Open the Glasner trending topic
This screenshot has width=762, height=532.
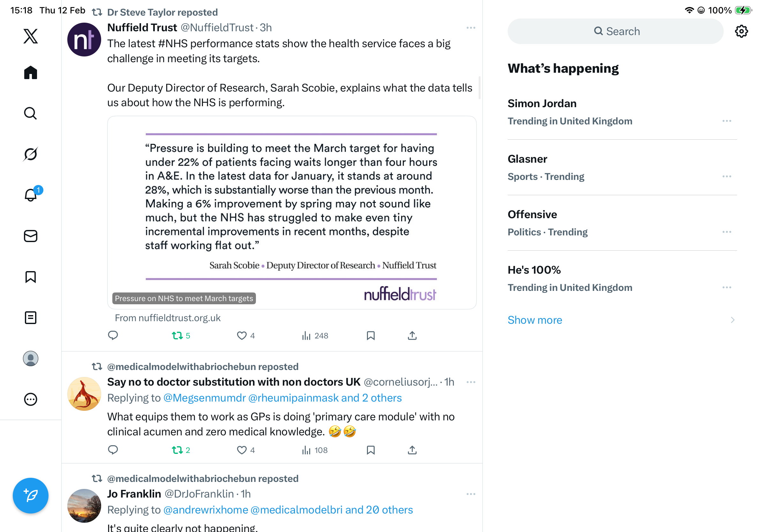tap(527, 159)
